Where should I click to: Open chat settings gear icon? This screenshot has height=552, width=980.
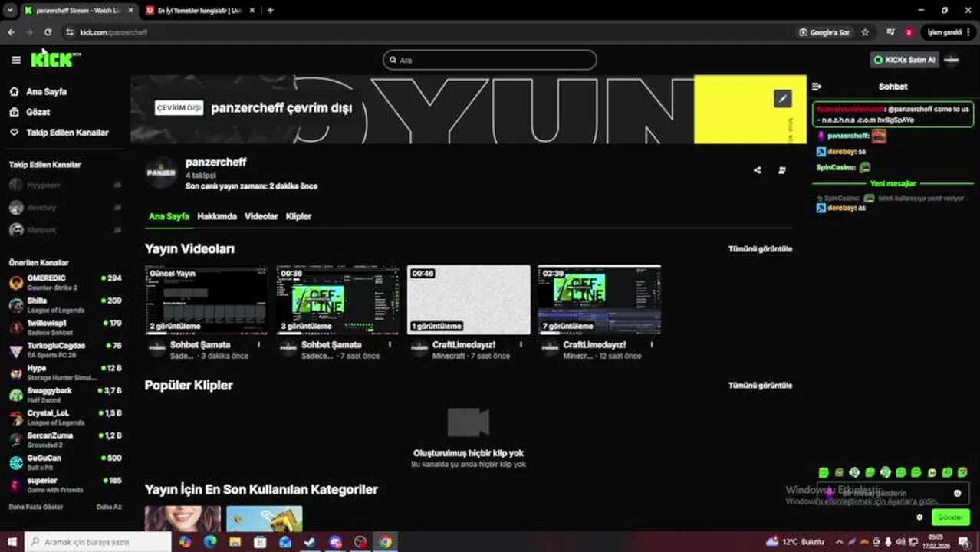tap(919, 517)
